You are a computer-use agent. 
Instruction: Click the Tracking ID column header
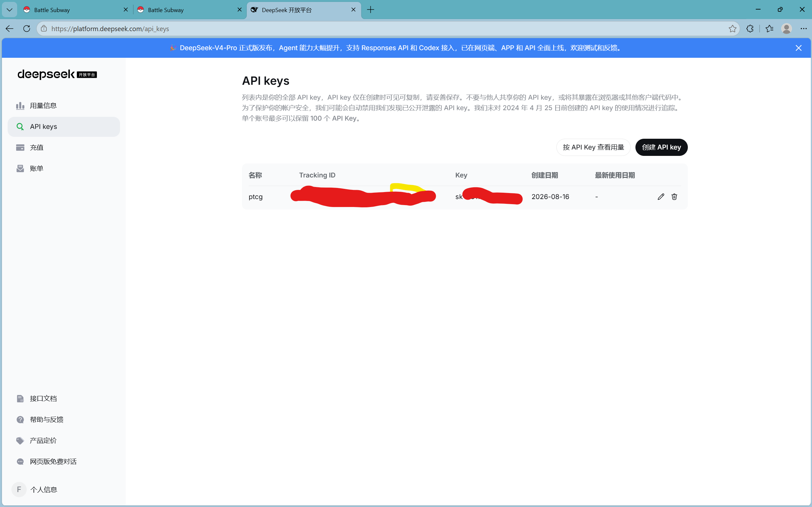[x=317, y=175]
